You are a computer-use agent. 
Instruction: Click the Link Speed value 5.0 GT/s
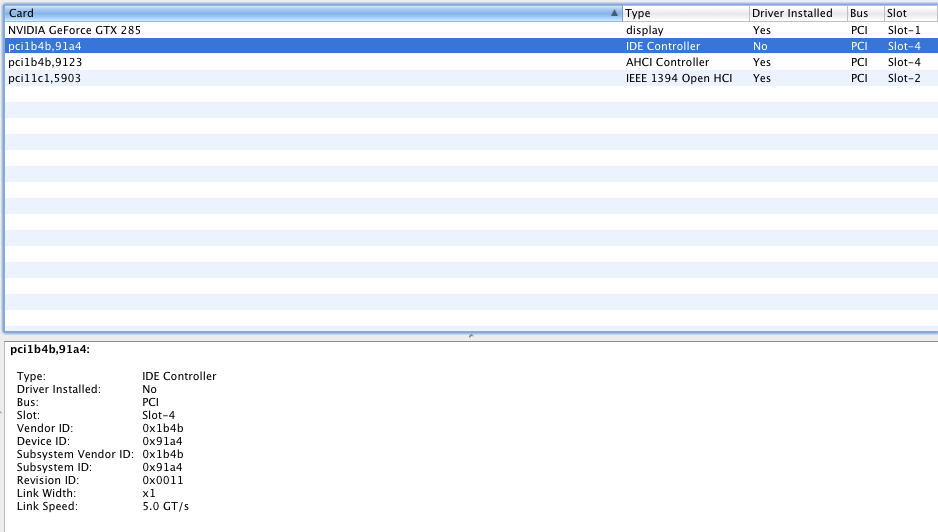(x=166, y=507)
